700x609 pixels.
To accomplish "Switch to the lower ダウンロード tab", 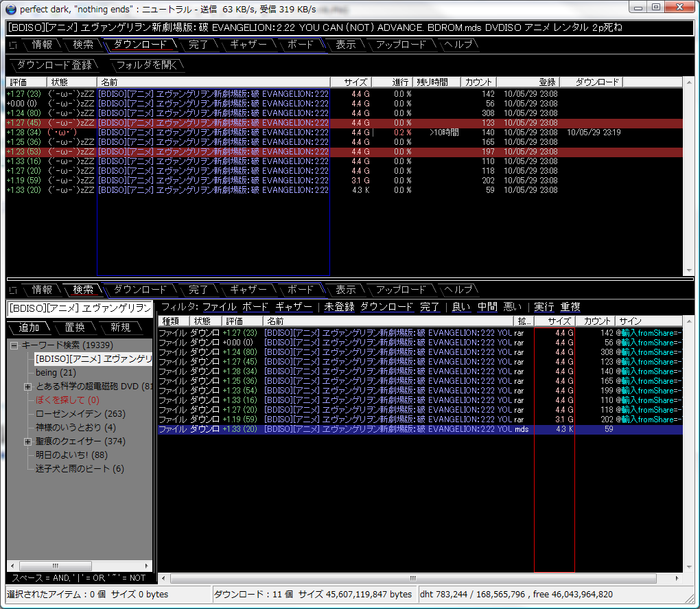I will [x=140, y=290].
